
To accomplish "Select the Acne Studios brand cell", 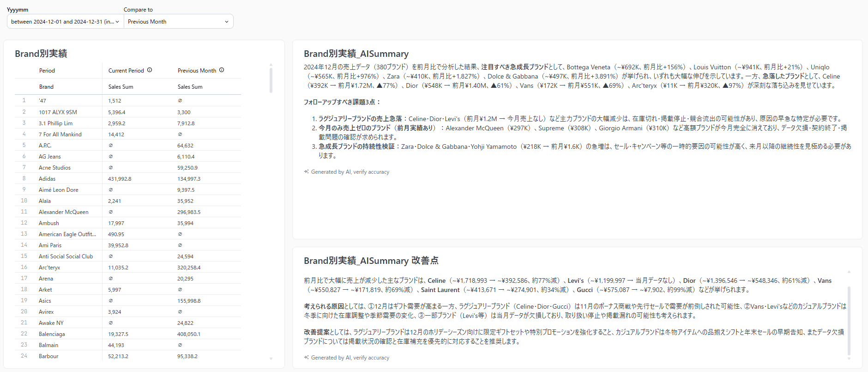I will coord(54,168).
